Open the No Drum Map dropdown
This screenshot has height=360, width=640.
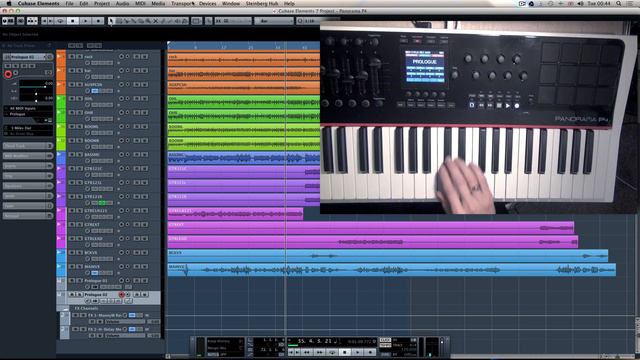point(28,133)
